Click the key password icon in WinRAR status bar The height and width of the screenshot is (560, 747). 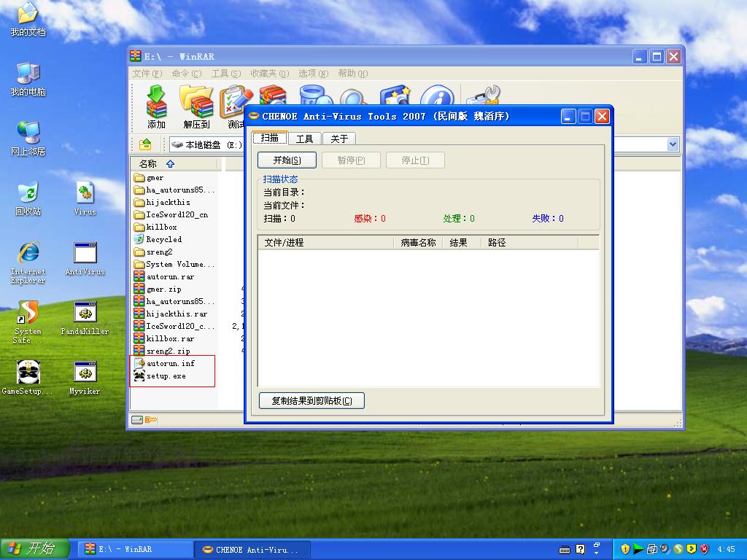coord(151,419)
